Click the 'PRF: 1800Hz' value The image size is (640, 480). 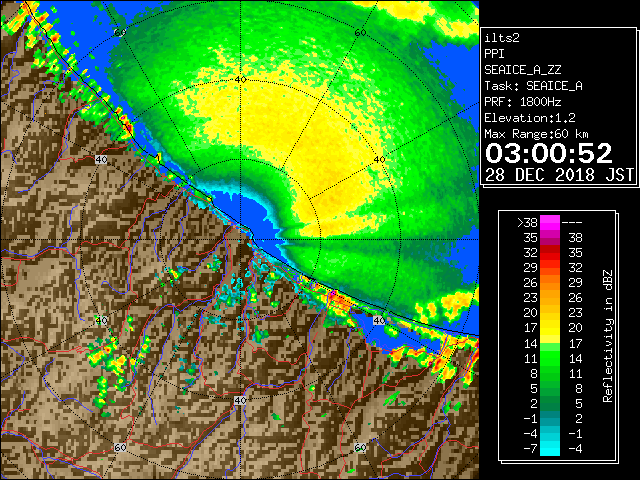point(523,102)
